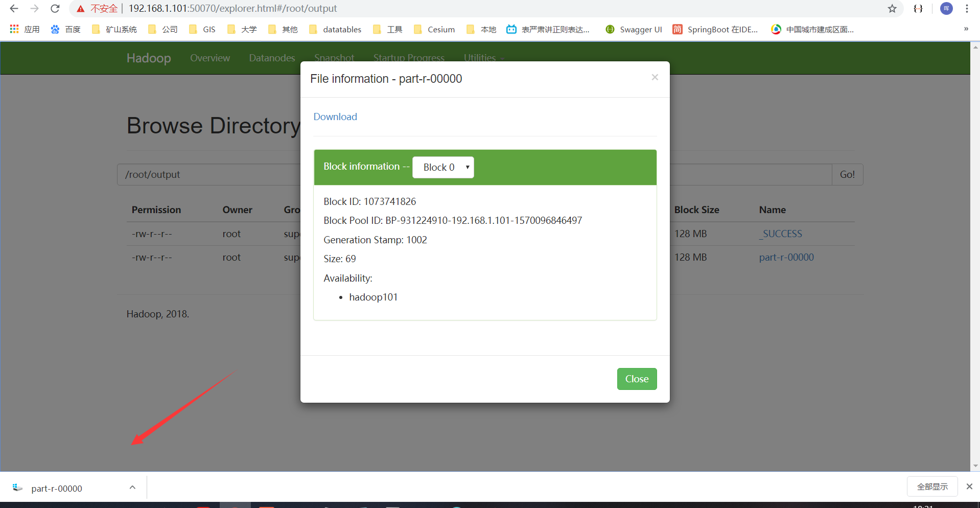
Task: Open the SpringBoot 在IDE bookmark
Action: coord(715,29)
